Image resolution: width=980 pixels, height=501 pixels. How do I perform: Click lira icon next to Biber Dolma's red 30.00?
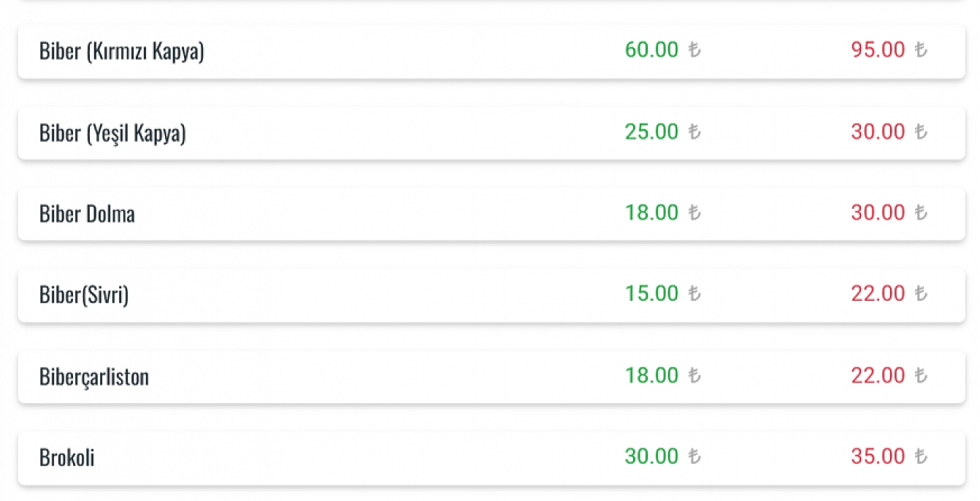(x=920, y=213)
